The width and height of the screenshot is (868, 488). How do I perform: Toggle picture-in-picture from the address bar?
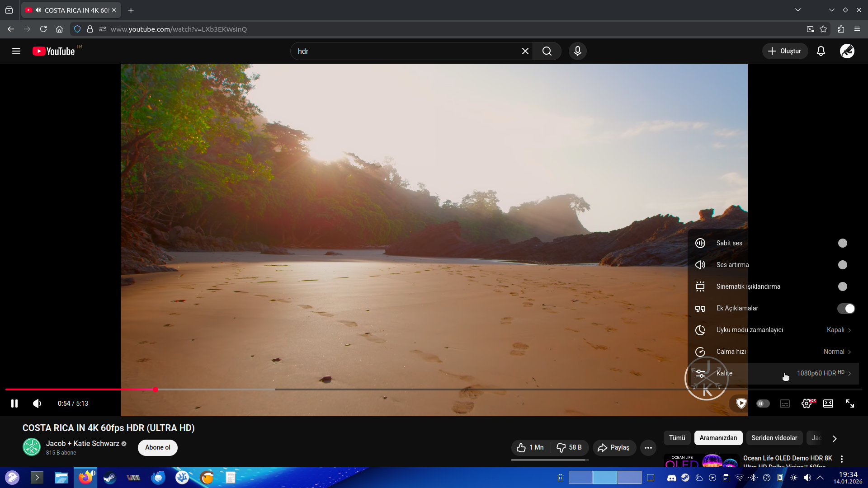point(810,29)
